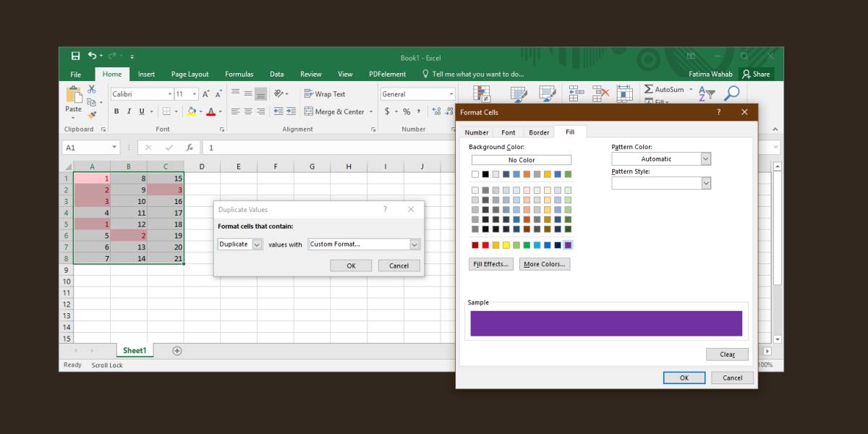Select the Format Painter brush
The image size is (868, 434).
pos(92,114)
